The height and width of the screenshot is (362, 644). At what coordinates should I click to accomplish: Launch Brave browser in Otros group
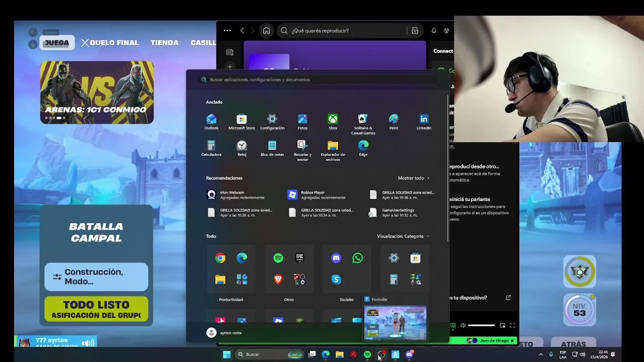click(x=278, y=280)
